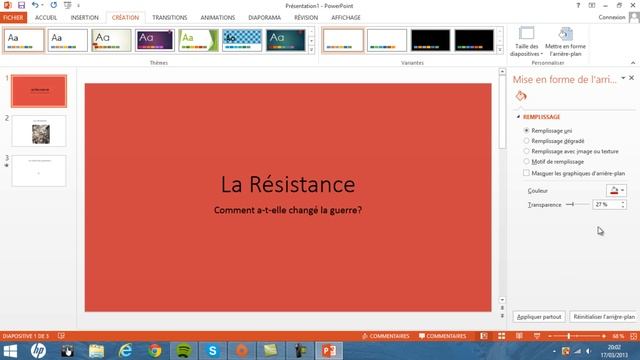Start slideshow from the quick access toolbar icon

68,5
